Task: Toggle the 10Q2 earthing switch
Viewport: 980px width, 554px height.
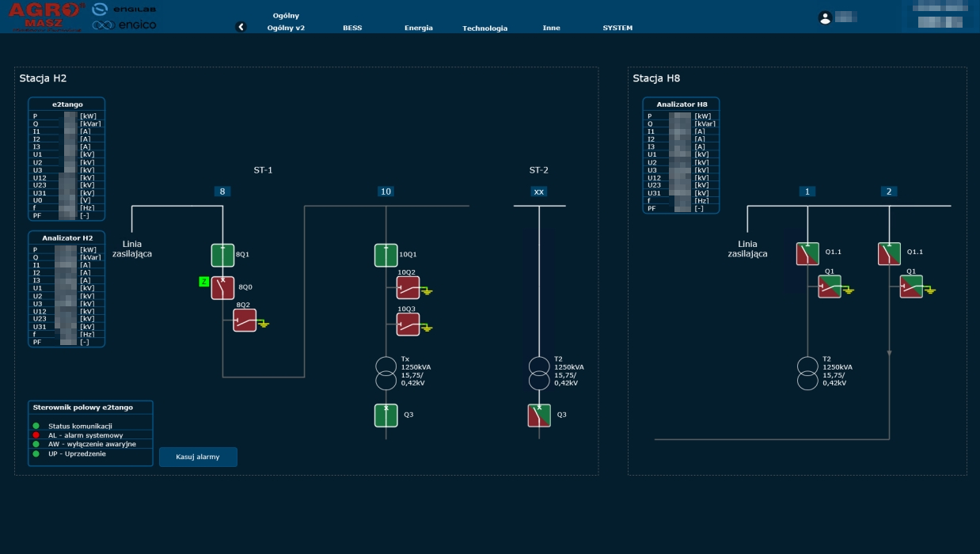Action: click(x=408, y=288)
